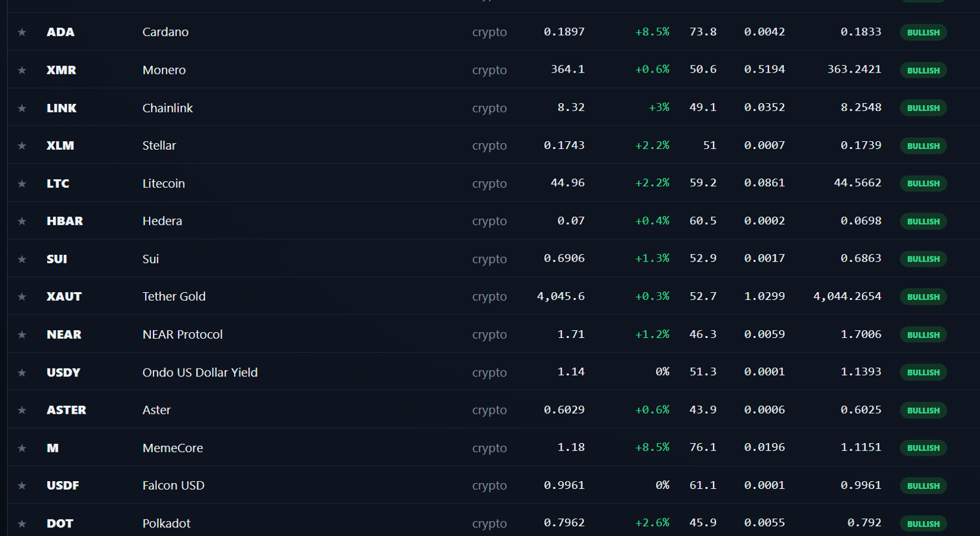Image resolution: width=980 pixels, height=536 pixels.
Task: Select the XMR ticker
Action: pyautogui.click(x=61, y=70)
